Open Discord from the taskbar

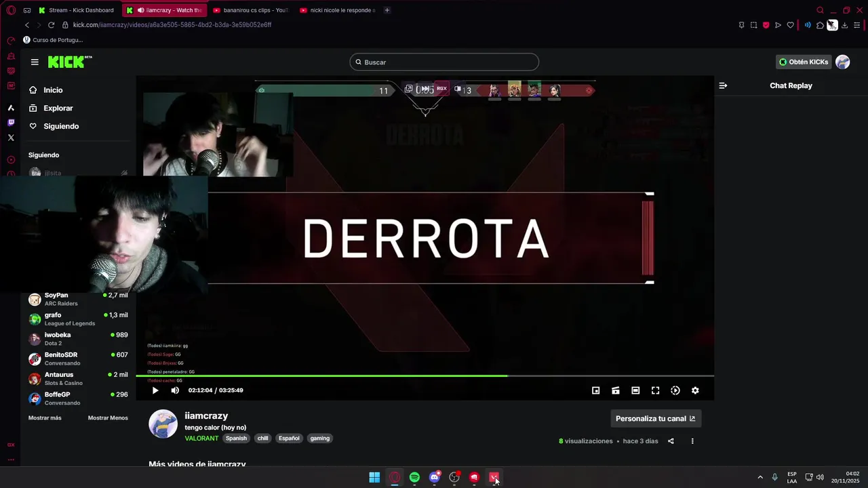click(x=435, y=477)
